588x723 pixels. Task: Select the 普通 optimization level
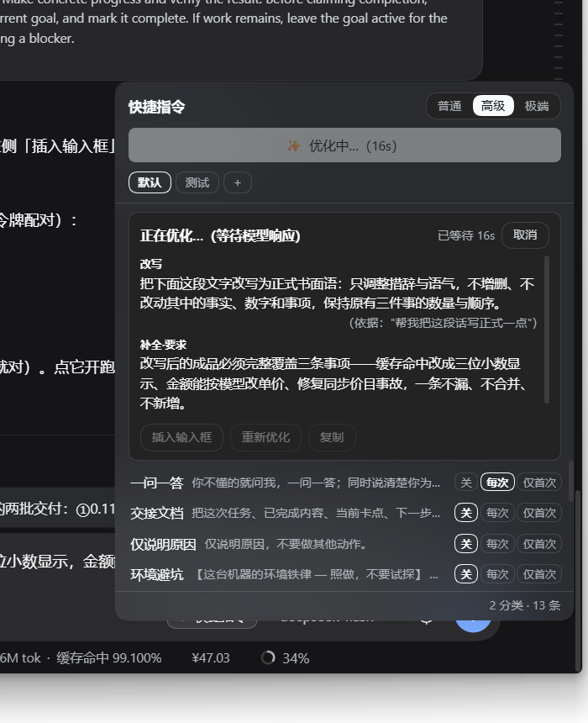pos(449,106)
